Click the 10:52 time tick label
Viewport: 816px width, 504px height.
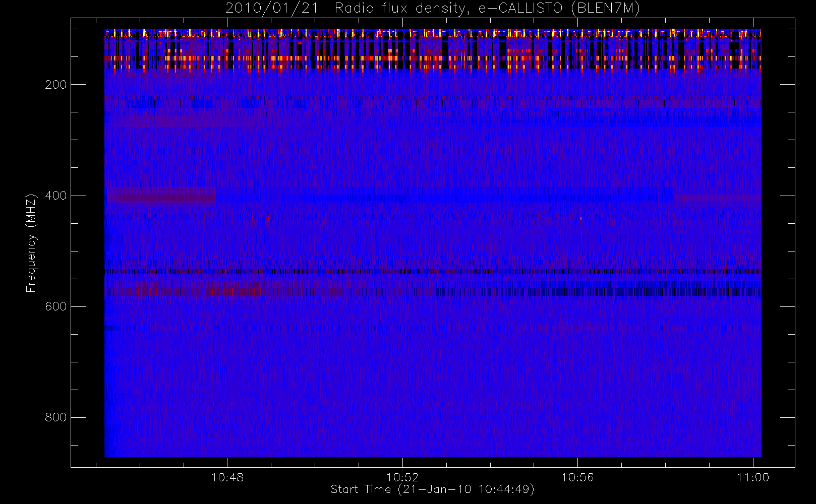402,477
